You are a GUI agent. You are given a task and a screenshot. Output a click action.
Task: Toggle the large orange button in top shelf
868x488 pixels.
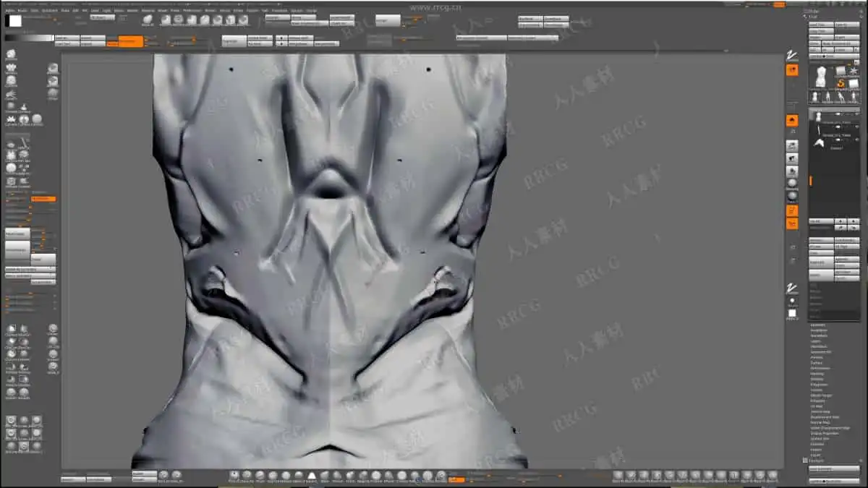tap(131, 41)
